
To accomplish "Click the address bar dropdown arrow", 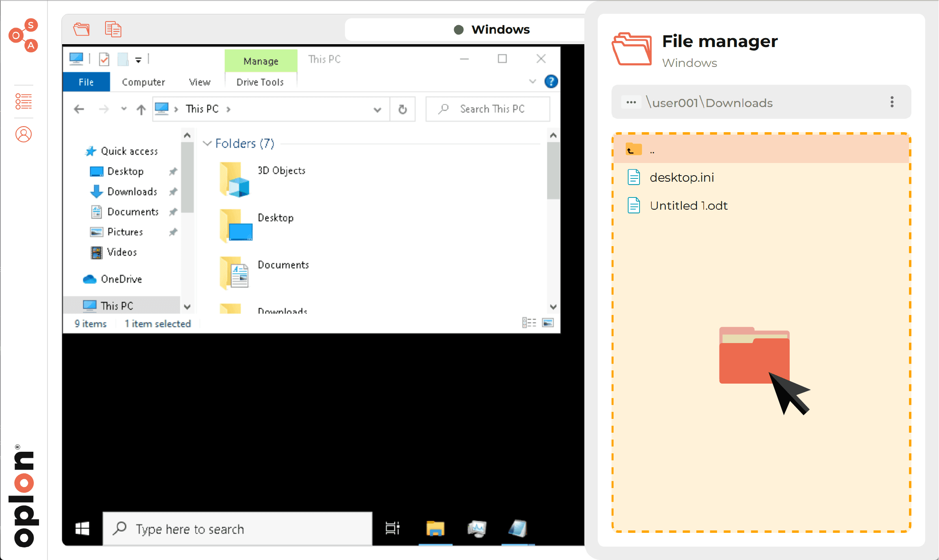I will click(x=377, y=109).
